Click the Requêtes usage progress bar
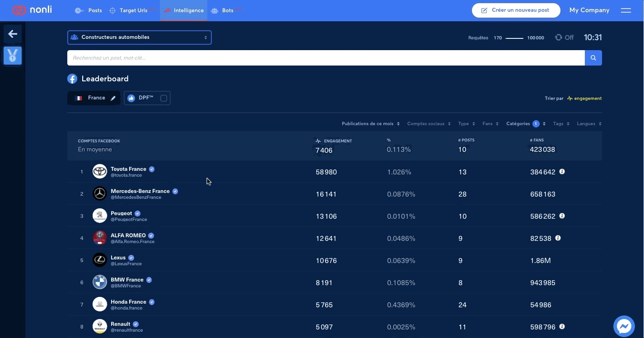This screenshot has width=644, height=338. [514, 38]
